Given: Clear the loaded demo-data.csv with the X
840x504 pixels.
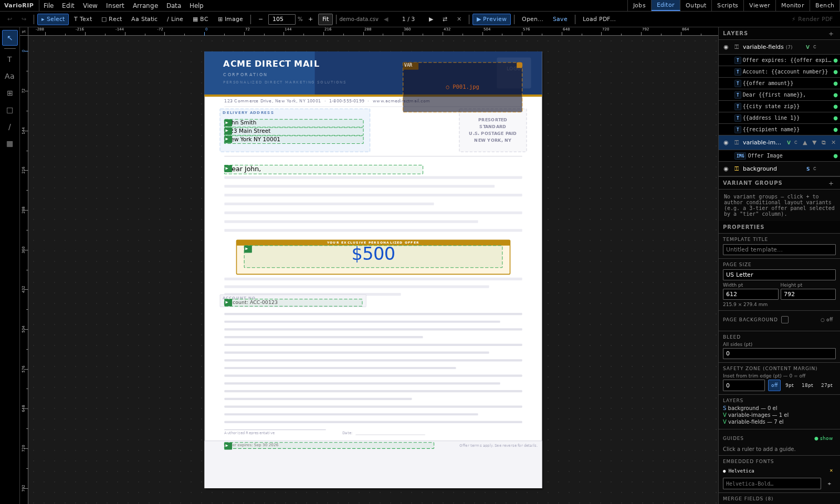Looking at the screenshot, I should (x=459, y=19).
